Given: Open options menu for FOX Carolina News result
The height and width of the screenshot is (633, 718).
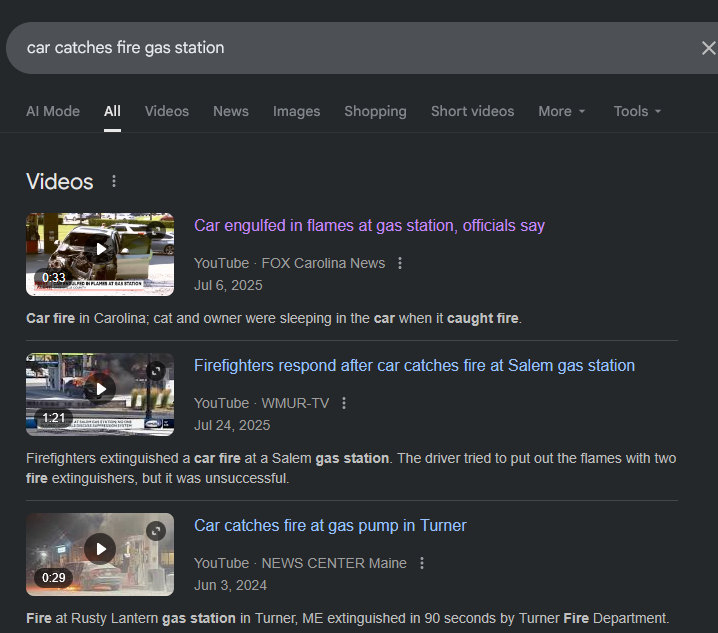Looking at the screenshot, I should click(x=400, y=263).
